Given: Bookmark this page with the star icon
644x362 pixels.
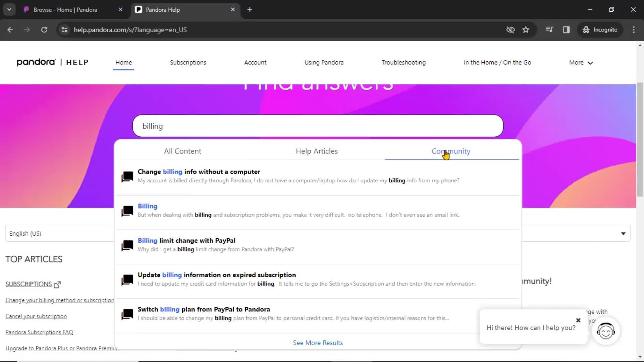Looking at the screenshot, I should 526,29.
